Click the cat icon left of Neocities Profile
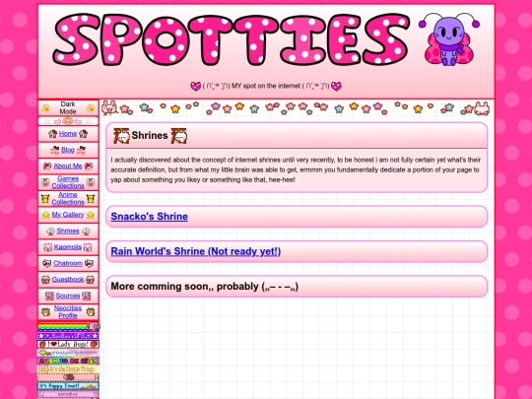The width and height of the screenshot is (532, 399). (x=45, y=311)
